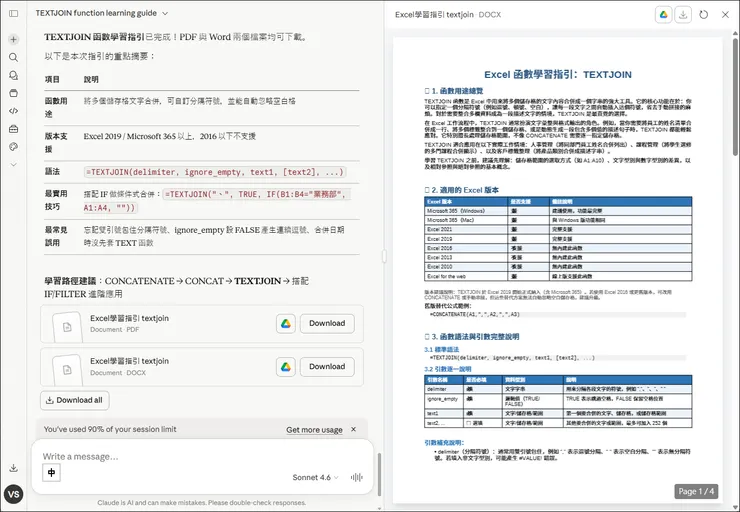
Task: Click the ignore_empty argument table cell
Action: (444, 402)
